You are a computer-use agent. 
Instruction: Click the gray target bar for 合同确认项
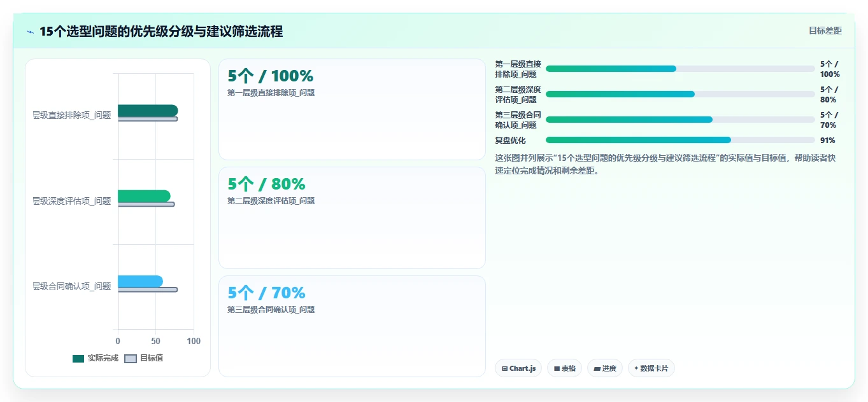tap(148, 289)
